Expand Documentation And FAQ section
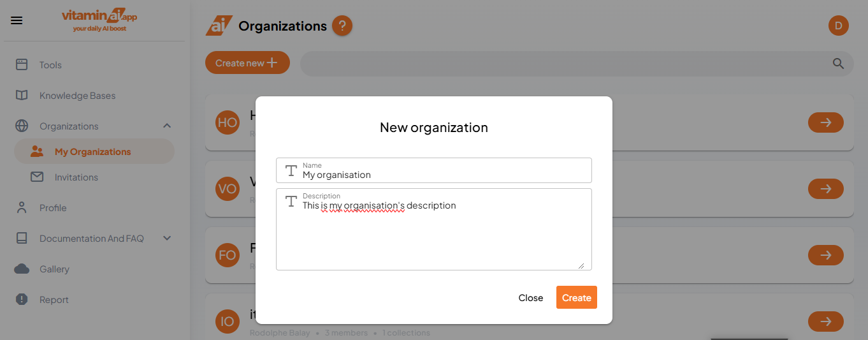The width and height of the screenshot is (868, 340). [167, 239]
